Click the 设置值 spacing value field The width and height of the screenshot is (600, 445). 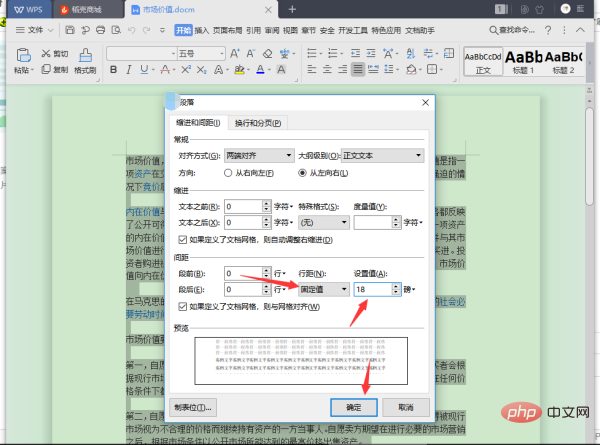point(375,288)
